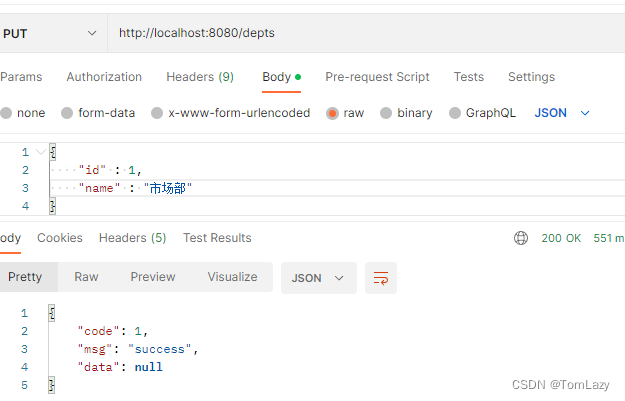
Task: Open the Pre-request Script tab
Action: coord(377,77)
